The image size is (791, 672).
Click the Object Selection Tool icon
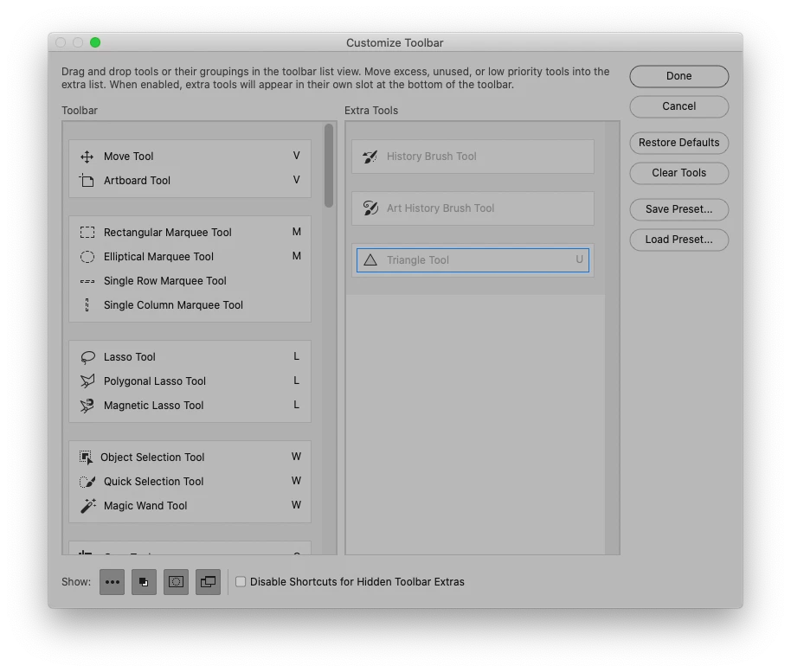tap(87, 458)
